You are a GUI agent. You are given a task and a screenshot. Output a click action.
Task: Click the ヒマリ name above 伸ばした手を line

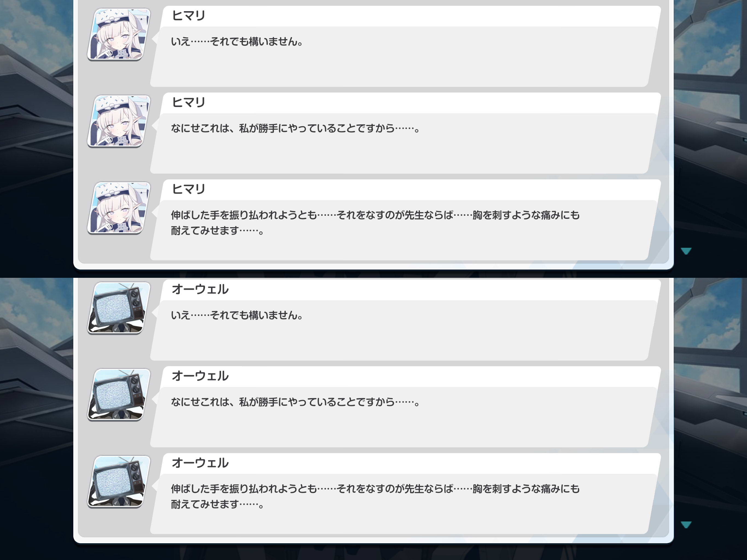(x=188, y=189)
